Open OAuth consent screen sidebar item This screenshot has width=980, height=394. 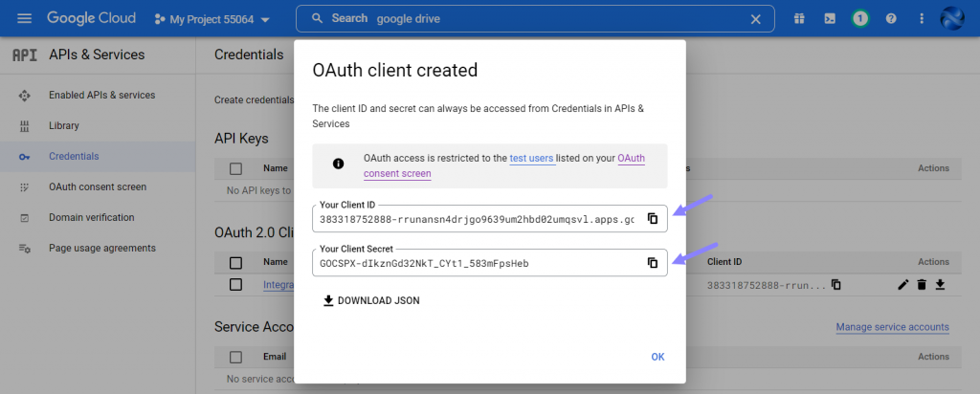[x=98, y=186]
